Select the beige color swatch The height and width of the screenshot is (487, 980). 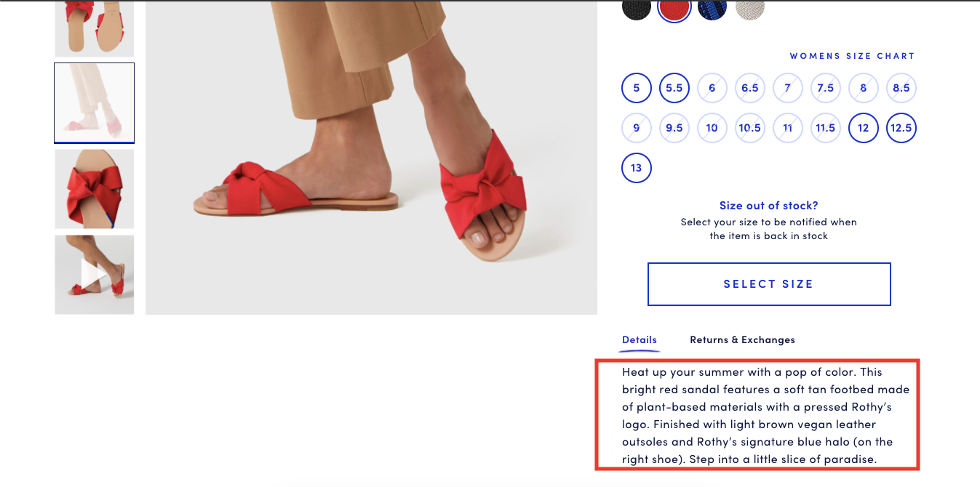(x=750, y=8)
